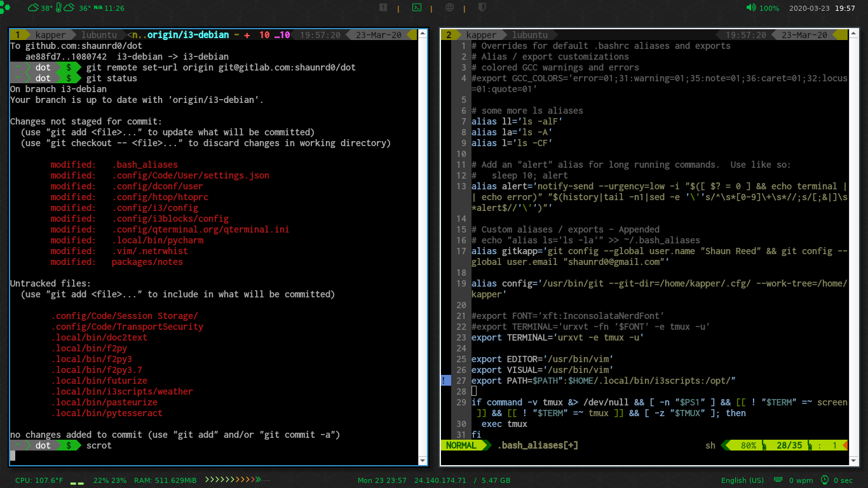Image resolution: width=868 pixels, height=488 pixels.
Task: Click the 22% 23% CPU usage readout
Action: (x=110, y=480)
